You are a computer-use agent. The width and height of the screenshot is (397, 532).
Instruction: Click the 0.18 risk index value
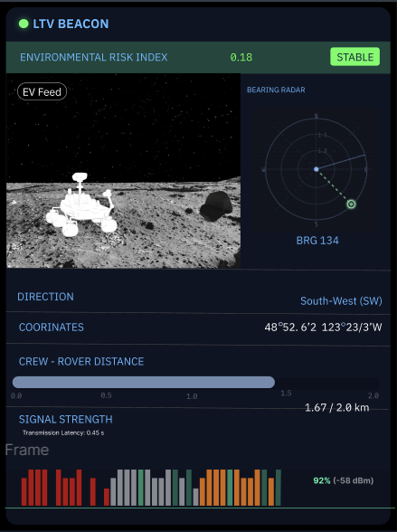point(241,57)
